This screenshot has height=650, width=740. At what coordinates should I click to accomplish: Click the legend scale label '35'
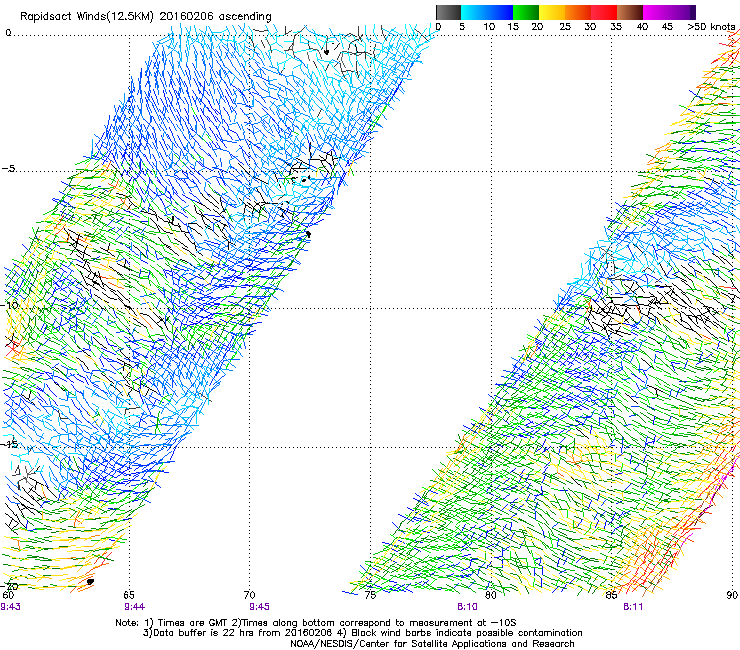coord(616,27)
